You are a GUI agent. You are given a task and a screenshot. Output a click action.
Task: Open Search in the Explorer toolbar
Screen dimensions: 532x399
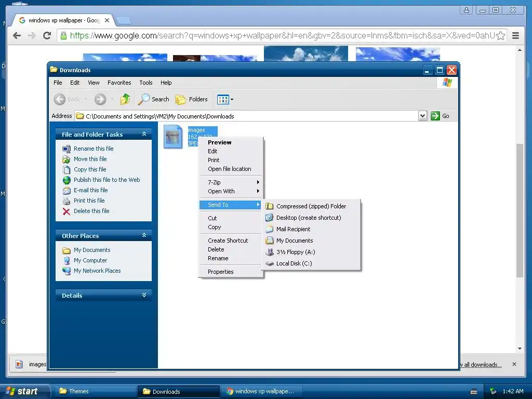(x=154, y=99)
